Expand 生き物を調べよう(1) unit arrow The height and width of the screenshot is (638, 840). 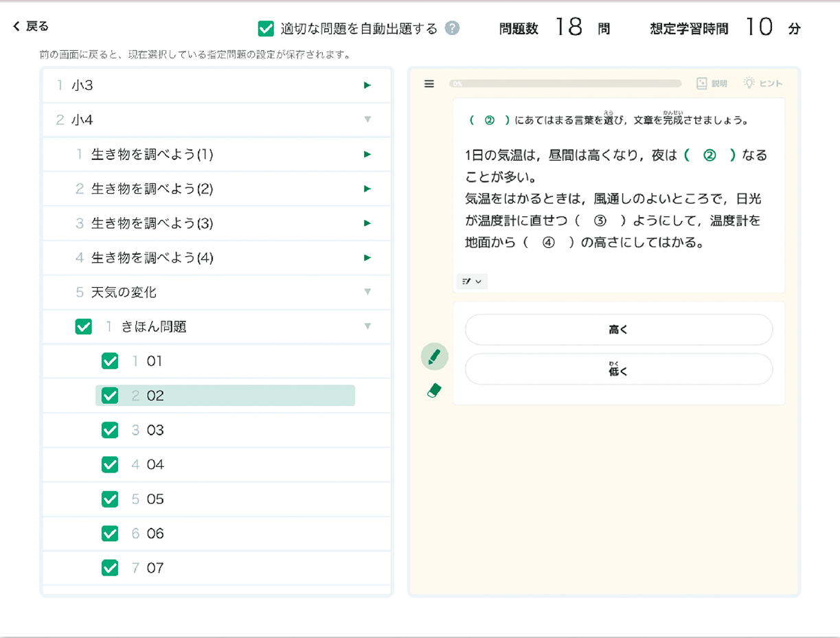367,155
